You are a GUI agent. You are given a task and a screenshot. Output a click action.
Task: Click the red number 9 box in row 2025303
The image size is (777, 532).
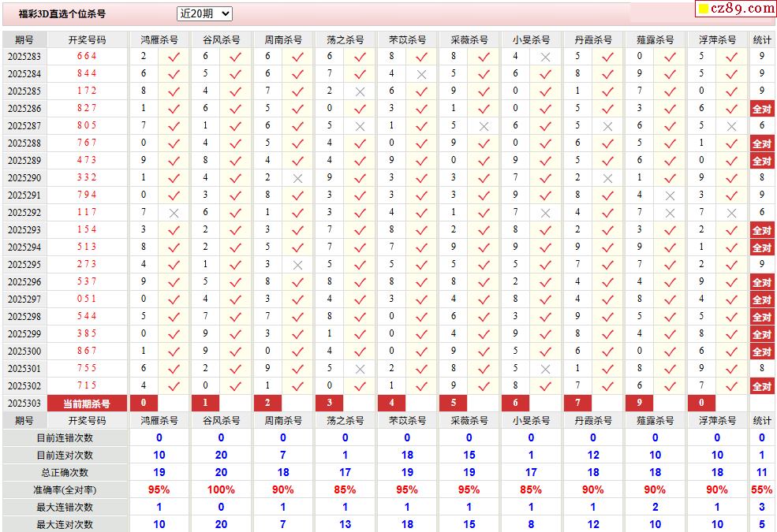pyautogui.click(x=640, y=404)
